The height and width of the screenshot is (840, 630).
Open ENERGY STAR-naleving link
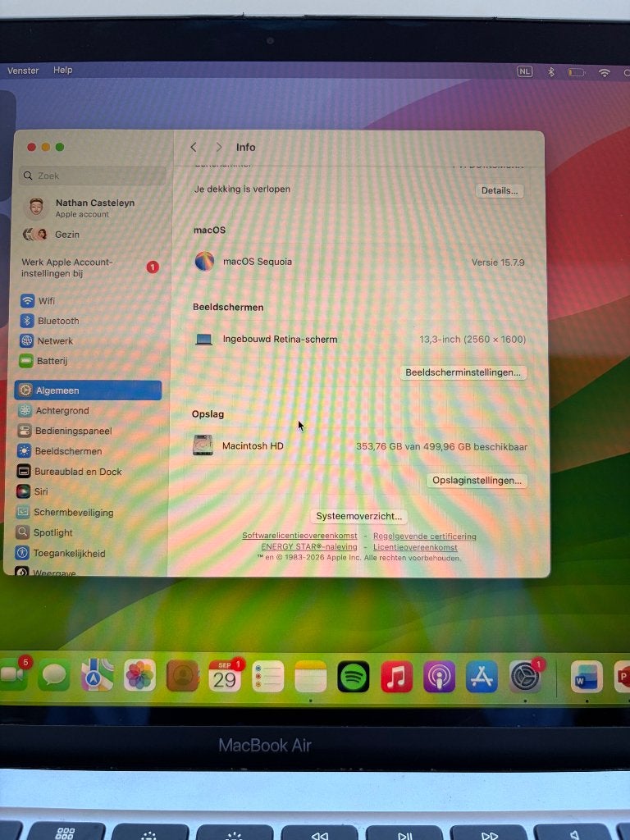click(x=309, y=547)
